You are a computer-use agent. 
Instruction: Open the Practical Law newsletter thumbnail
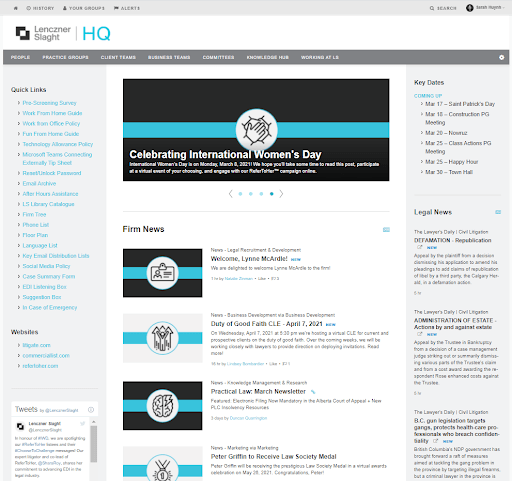pos(162,406)
